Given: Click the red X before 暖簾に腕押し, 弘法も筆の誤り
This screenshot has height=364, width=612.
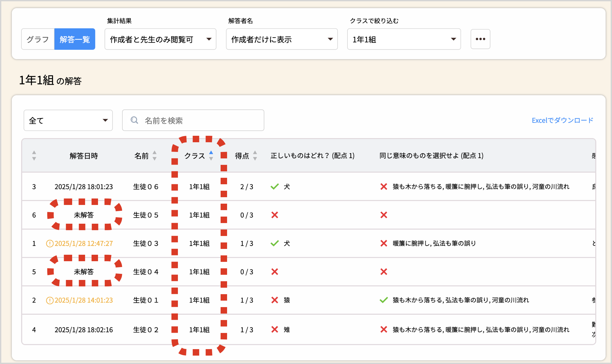Looking at the screenshot, I should point(384,243).
